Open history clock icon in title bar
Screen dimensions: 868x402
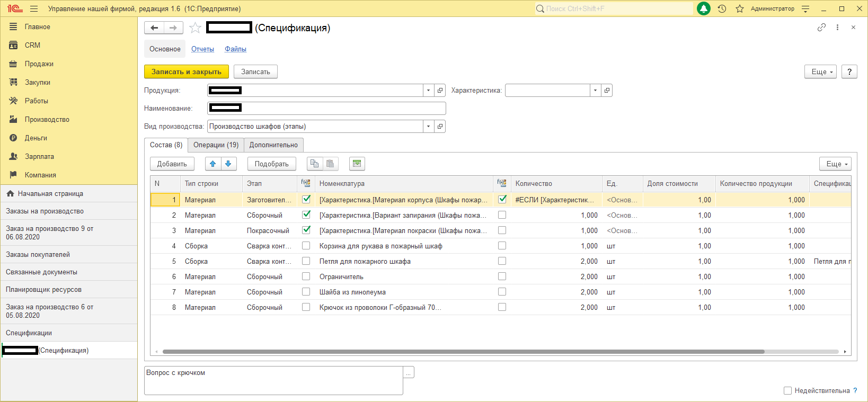tap(722, 9)
